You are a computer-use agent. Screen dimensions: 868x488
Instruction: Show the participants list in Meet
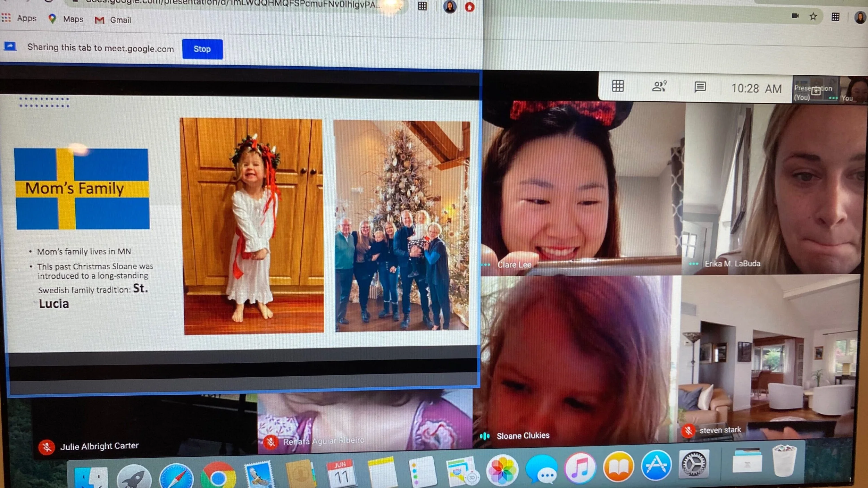coord(659,86)
